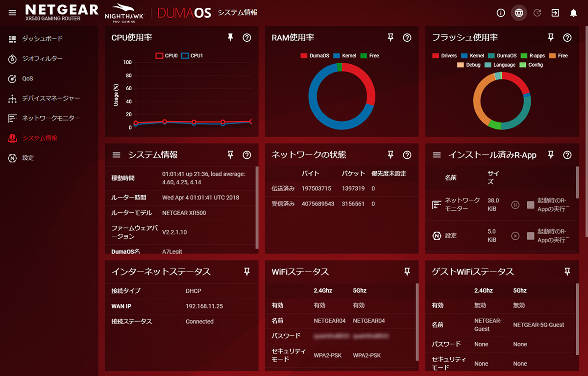Open help for RAM使用率 panel
The height and width of the screenshot is (376, 588).
tap(407, 38)
